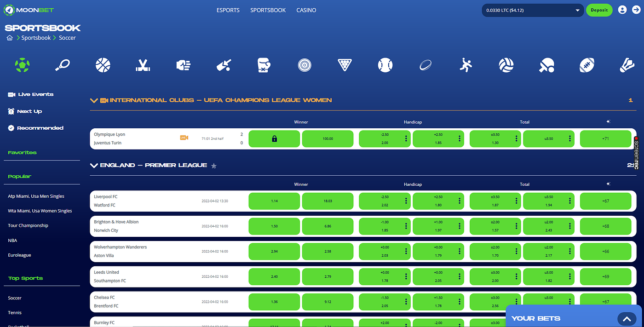Viewport: 644px width, 327px height.
Task: Open handicap options dots for Lyon -2.50
Action: [406, 138]
